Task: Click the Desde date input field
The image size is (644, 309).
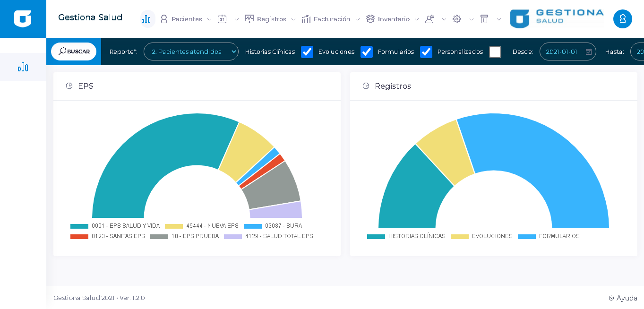Action: [562, 51]
